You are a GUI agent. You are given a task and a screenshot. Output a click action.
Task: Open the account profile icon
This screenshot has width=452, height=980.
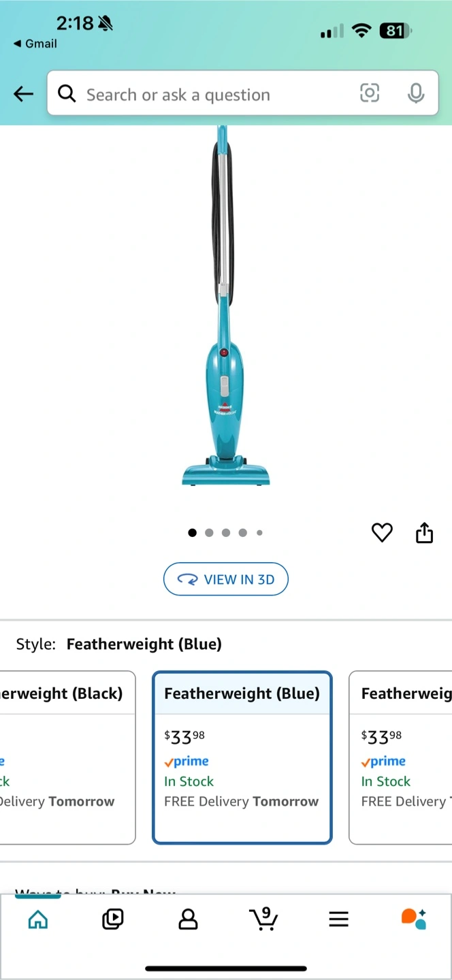[x=188, y=919]
